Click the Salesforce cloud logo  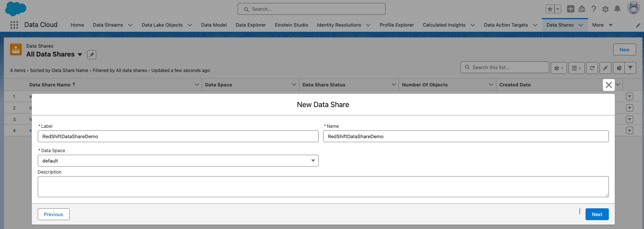pos(16,8)
